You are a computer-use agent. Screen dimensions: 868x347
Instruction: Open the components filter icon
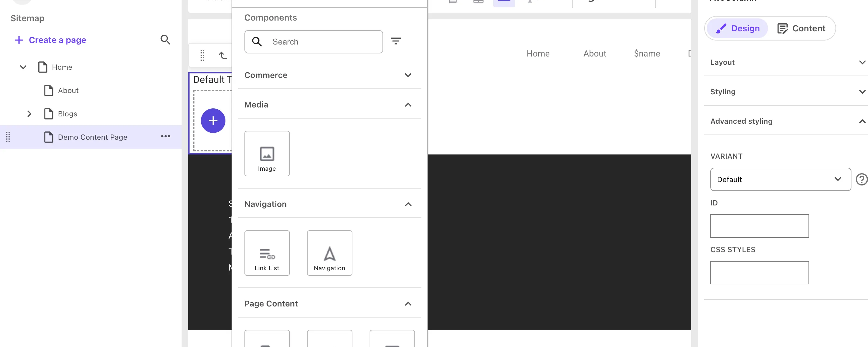tap(396, 41)
